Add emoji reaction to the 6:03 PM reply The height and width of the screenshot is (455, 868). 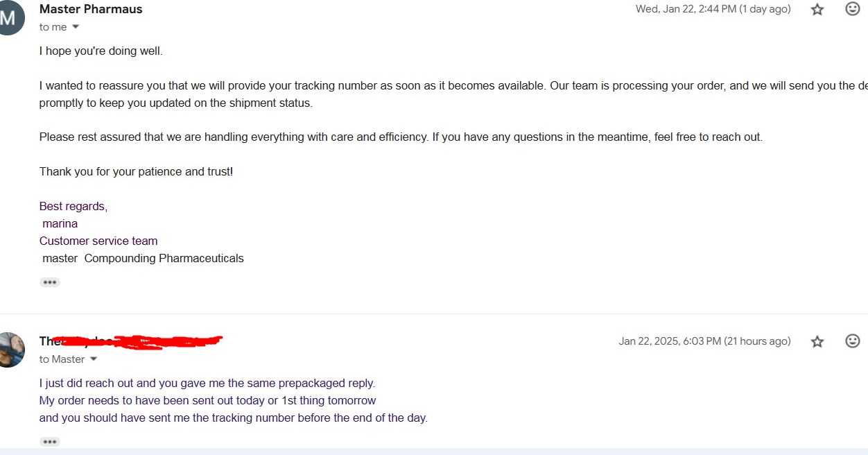(853, 341)
